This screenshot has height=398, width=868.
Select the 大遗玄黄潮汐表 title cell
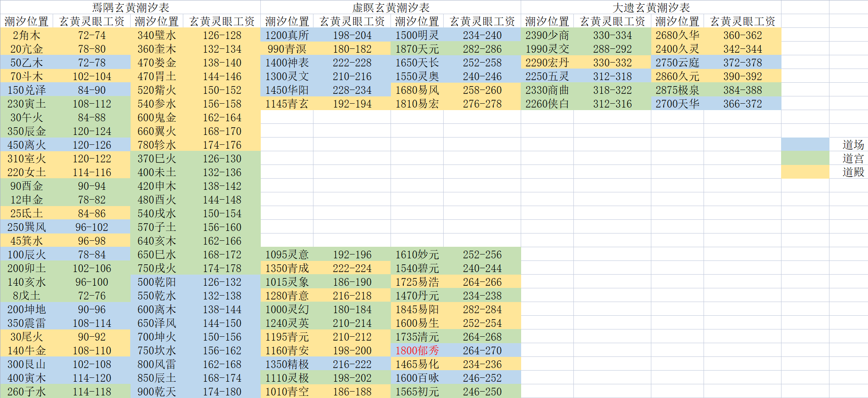pos(651,7)
